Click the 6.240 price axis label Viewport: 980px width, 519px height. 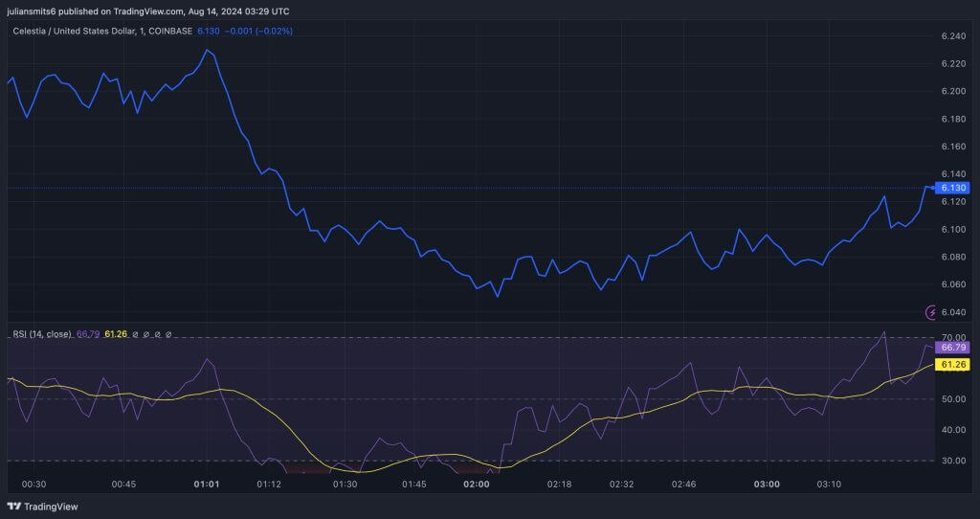point(953,36)
